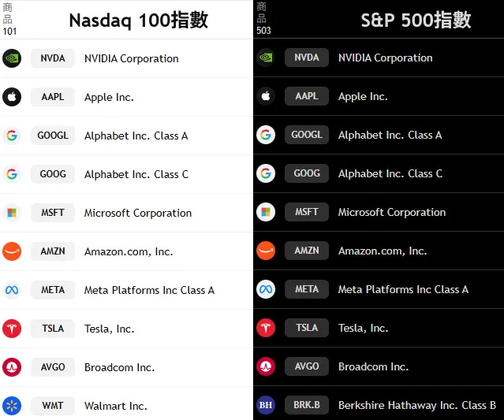This screenshot has height=420, width=504.
Task: Open AVGO ticker badge in Nasdaq 100
Action: [53, 367]
